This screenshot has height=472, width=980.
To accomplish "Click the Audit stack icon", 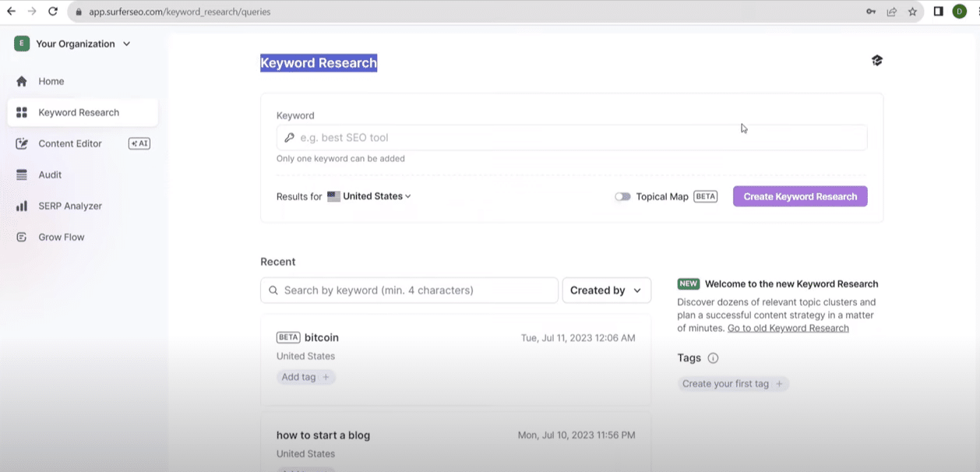I will pyautogui.click(x=22, y=174).
